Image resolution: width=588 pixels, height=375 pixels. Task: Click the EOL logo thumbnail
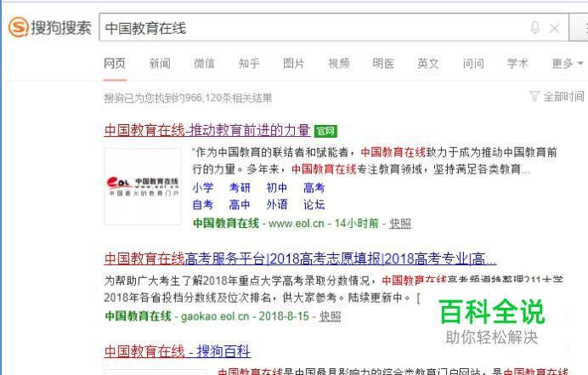[143, 186]
